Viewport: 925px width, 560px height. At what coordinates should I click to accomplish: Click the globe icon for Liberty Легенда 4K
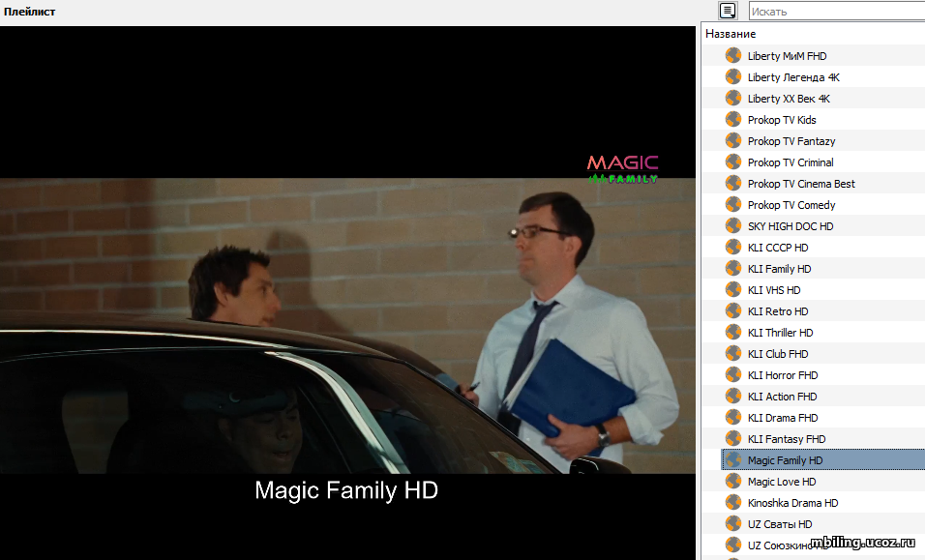[x=733, y=76]
